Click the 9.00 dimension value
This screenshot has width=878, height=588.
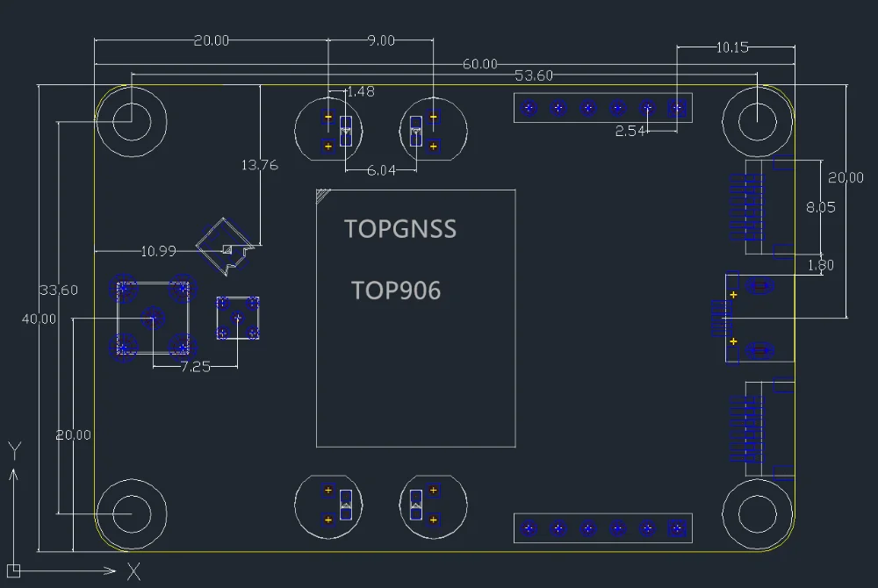(x=381, y=40)
